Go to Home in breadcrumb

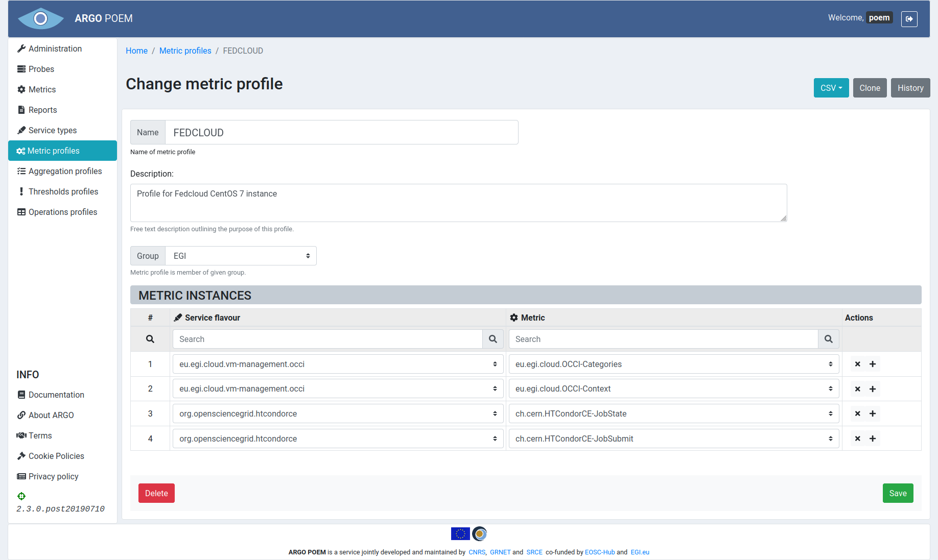pos(136,51)
